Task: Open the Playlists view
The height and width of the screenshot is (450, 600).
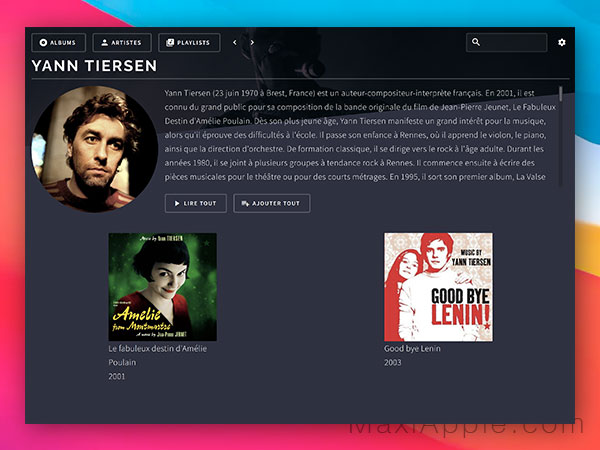Action: (x=189, y=42)
